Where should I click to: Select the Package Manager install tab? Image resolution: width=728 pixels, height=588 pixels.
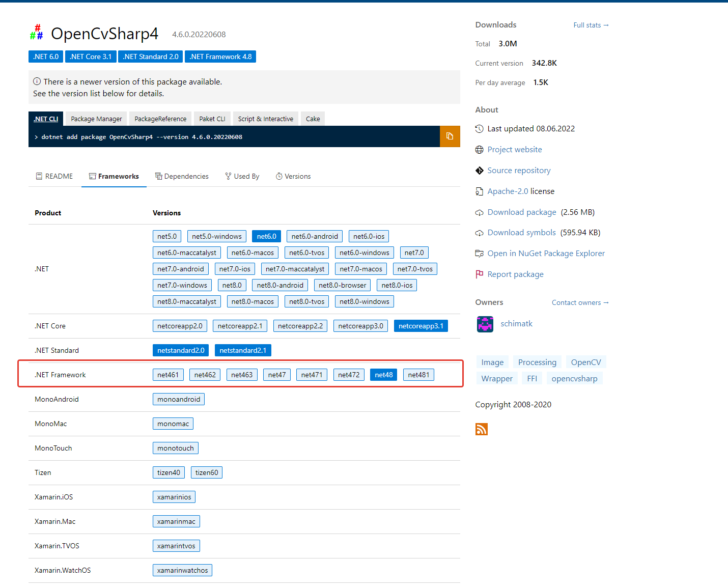pyautogui.click(x=97, y=119)
